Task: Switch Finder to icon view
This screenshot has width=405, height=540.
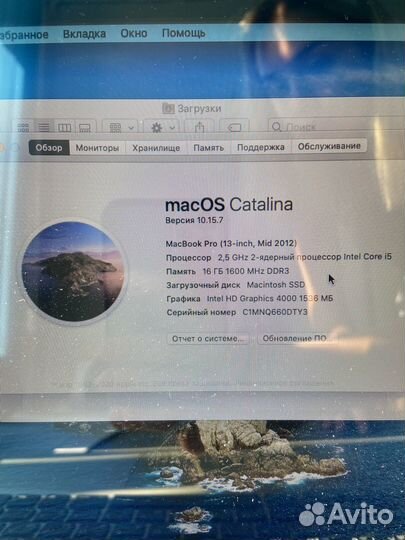Action: pos(23,128)
